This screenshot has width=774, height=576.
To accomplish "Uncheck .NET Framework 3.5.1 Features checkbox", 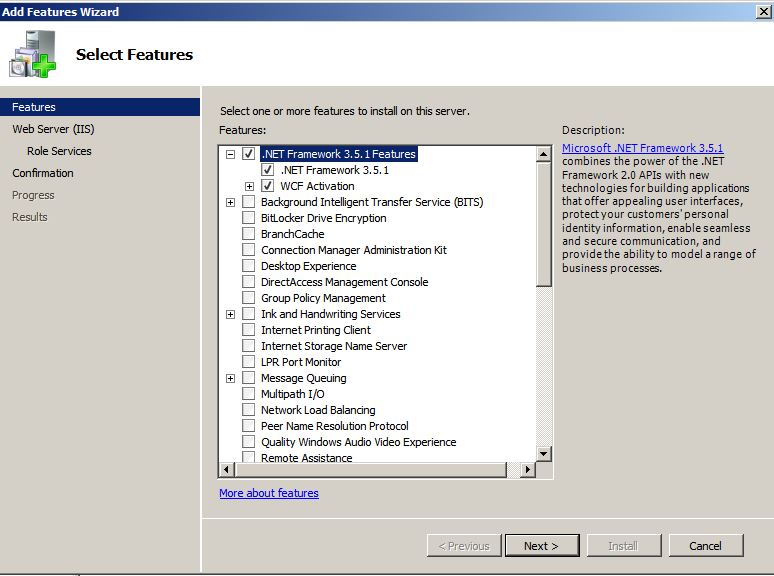I will click(x=248, y=154).
